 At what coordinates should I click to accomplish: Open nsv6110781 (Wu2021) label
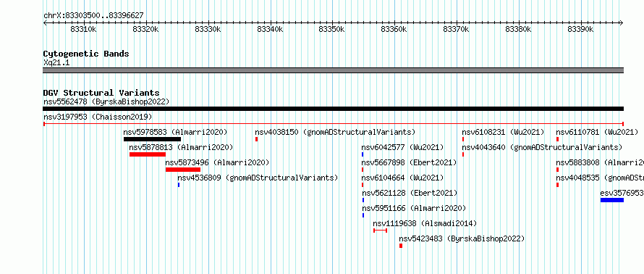tap(597, 132)
